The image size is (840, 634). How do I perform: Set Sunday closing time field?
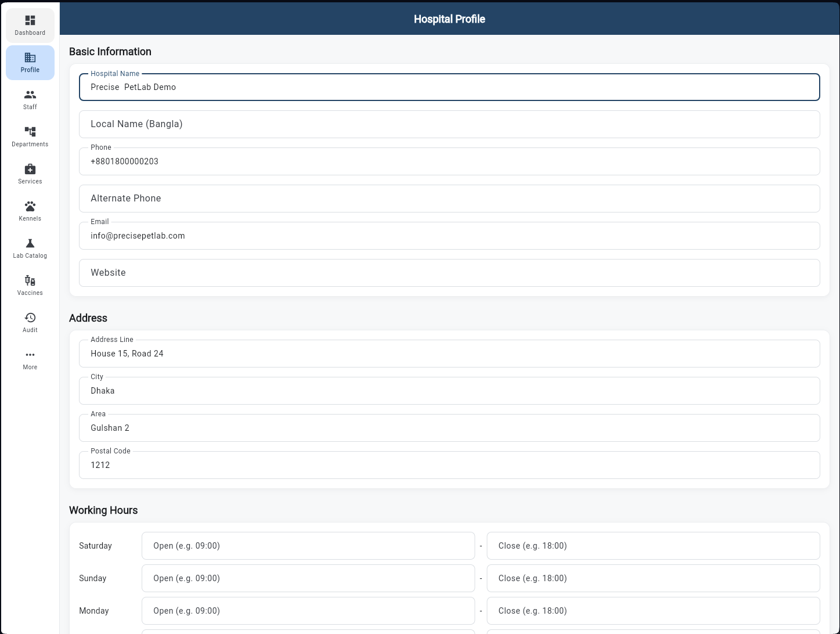[652, 578]
